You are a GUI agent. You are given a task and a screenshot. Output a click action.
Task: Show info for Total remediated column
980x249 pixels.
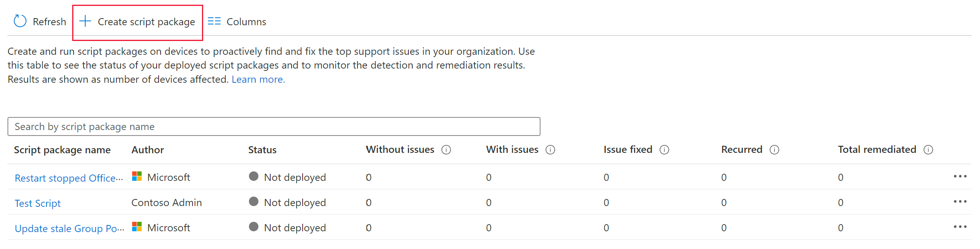pyautogui.click(x=928, y=150)
